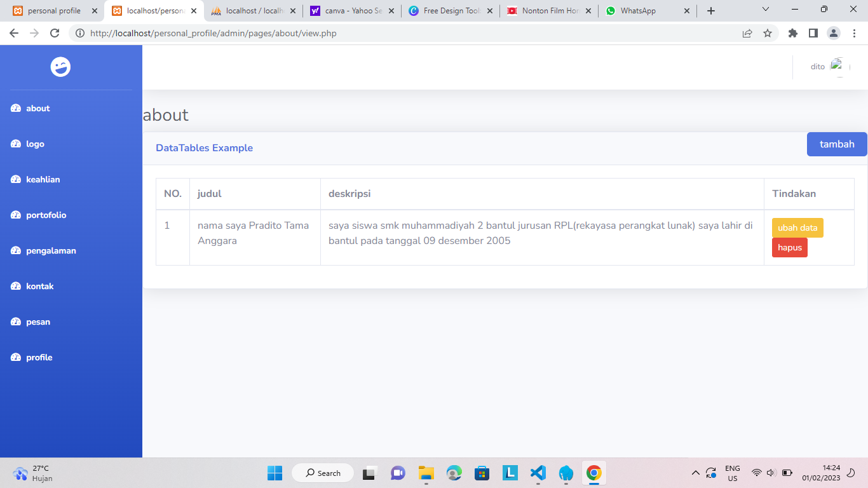Click the smiley logo in the sidebar
Image resolution: width=868 pixels, height=488 pixels.
click(60, 67)
